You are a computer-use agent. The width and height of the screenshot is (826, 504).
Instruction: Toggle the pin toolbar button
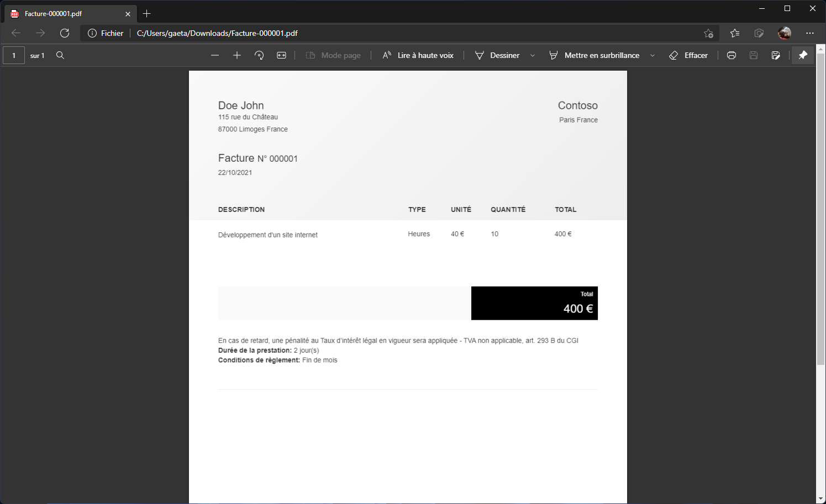pos(803,55)
